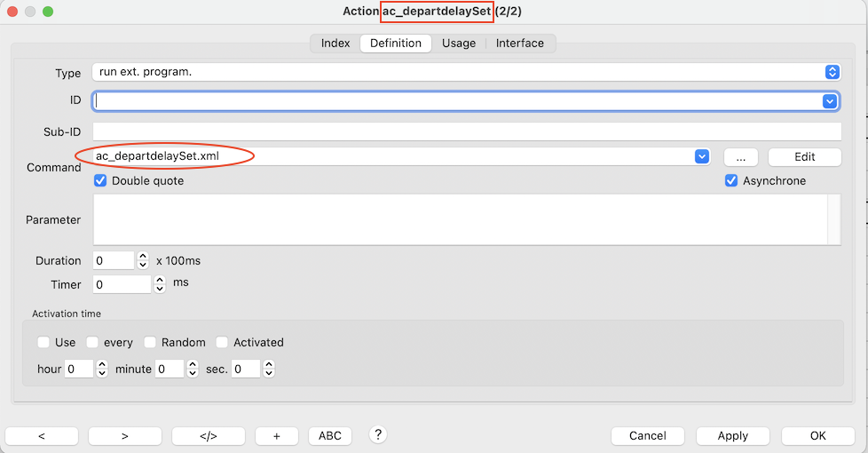The width and height of the screenshot is (868, 453).
Task: Uncheck the Asynchrone option
Action: tap(731, 180)
